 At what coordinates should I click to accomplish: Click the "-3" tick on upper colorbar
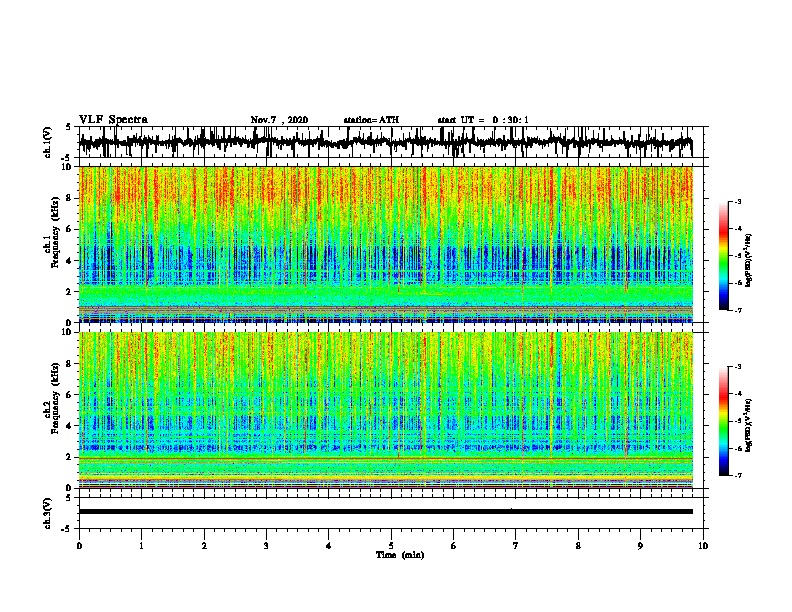[x=737, y=202]
